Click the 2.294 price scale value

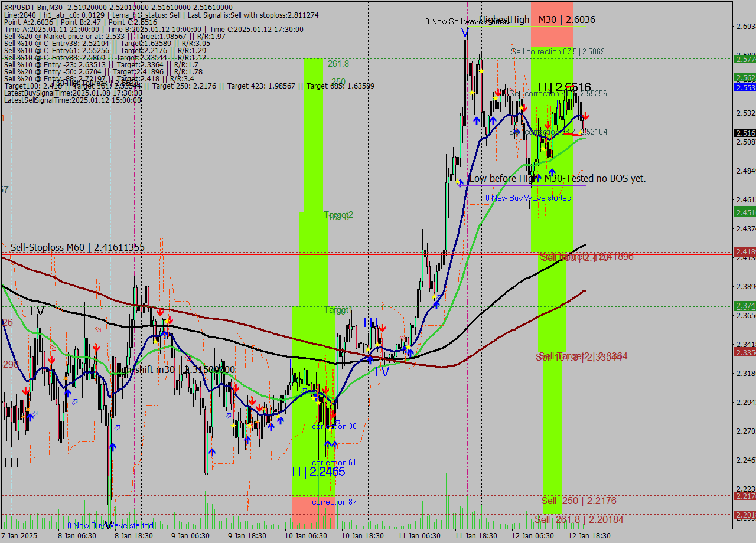click(x=745, y=402)
